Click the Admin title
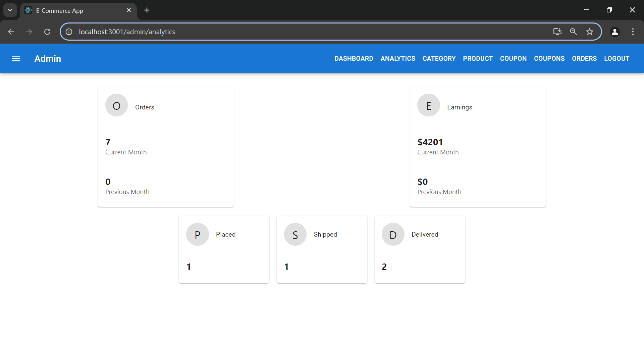The image size is (644, 342). 48,58
